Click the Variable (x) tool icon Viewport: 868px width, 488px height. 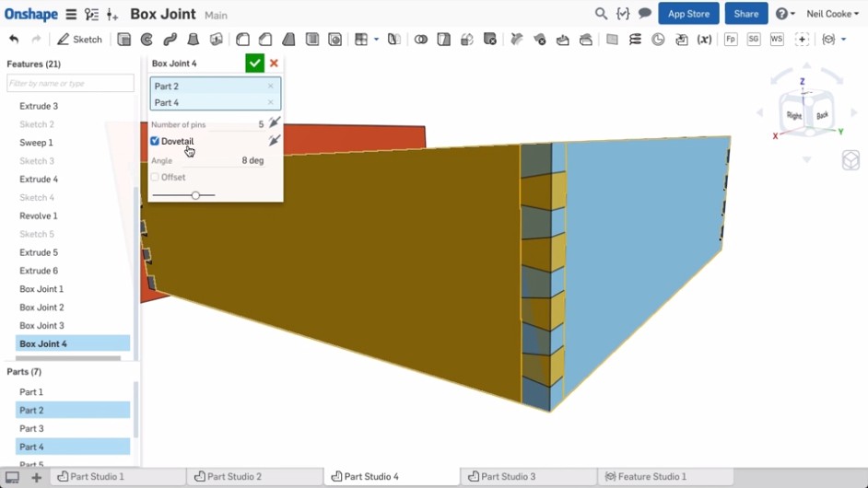[x=704, y=40]
